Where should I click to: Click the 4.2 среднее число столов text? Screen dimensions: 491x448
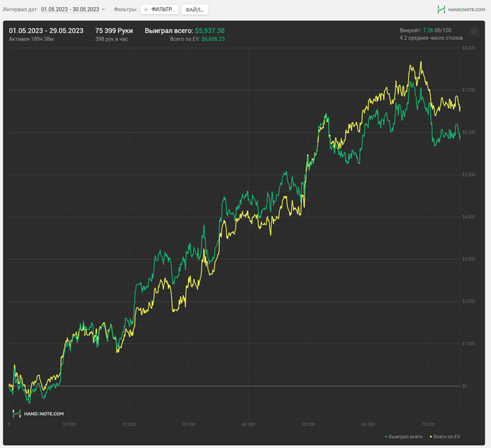pyautogui.click(x=431, y=38)
